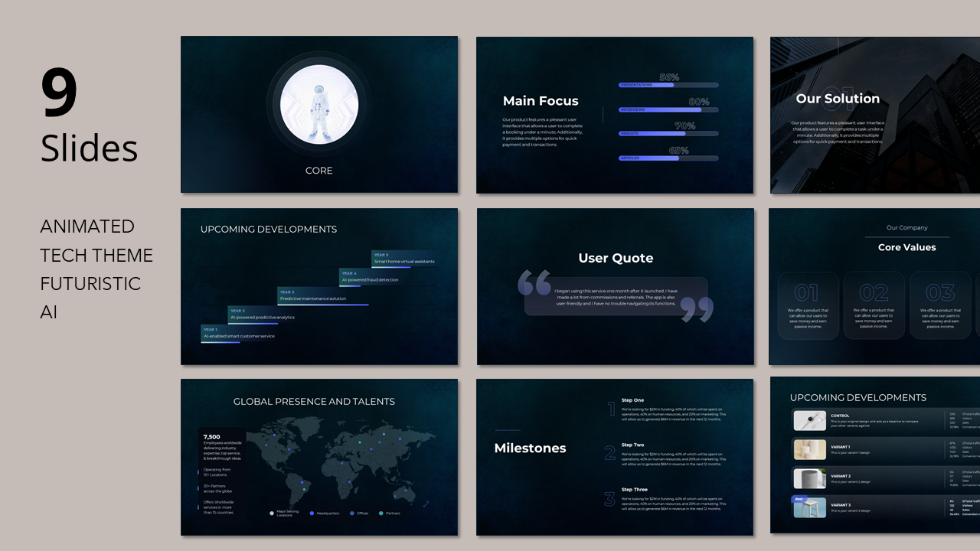This screenshot has height=551, width=980.
Task: Open the 'Our Solution' slide thumbnail
Action: point(875,115)
